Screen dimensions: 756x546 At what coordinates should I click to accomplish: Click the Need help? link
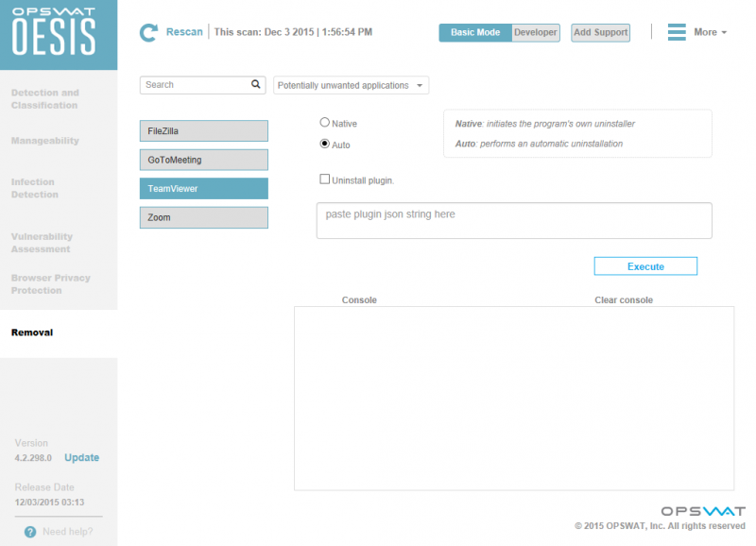[x=67, y=532]
